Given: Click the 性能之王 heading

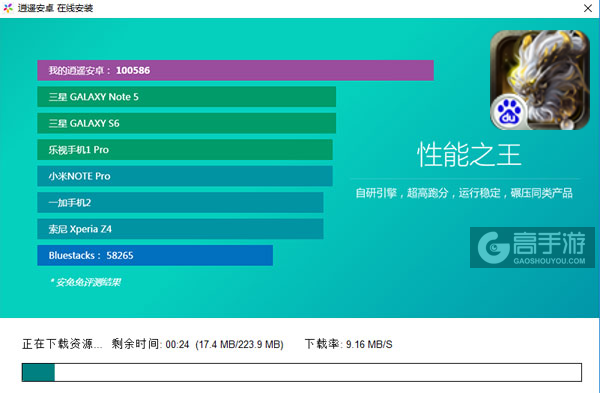Looking at the screenshot, I should pyautogui.click(x=469, y=155).
